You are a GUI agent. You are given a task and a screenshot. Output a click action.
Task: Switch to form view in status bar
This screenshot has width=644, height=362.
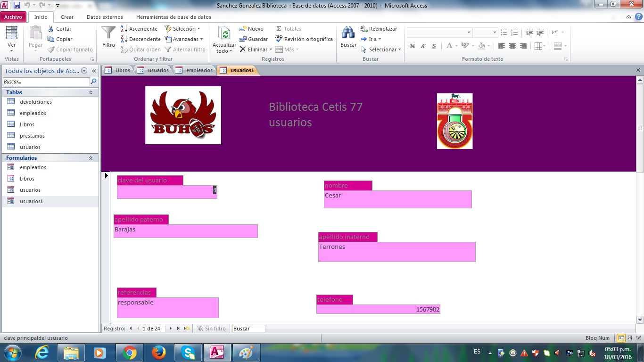(621, 338)
